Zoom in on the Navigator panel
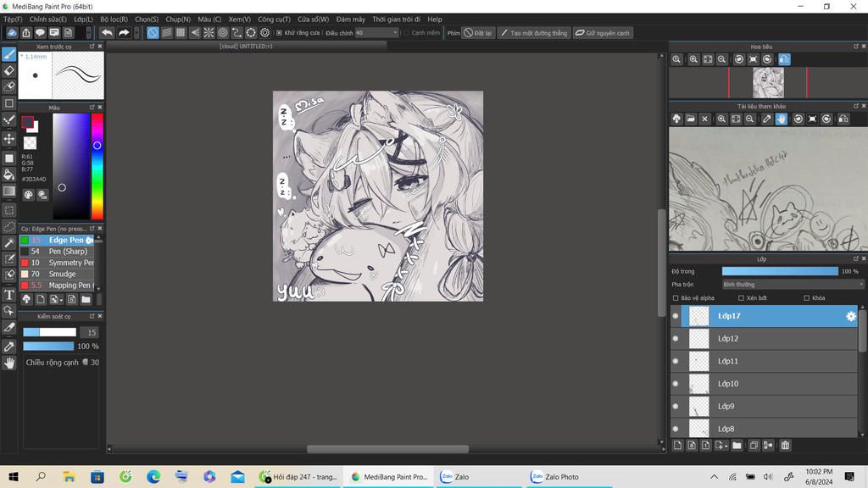The height and width of the screenshot is (488, 868). coord(693,59)
